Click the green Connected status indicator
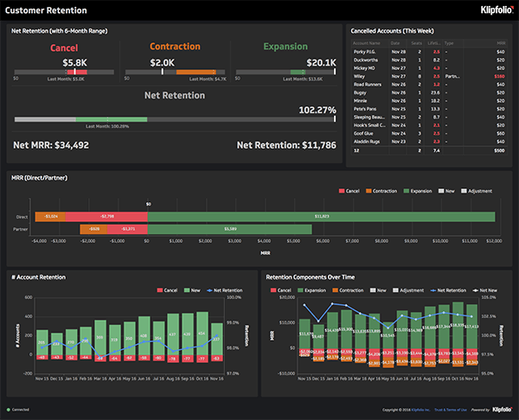The width and height of the screenshot is (519, 420). [9, 410]
